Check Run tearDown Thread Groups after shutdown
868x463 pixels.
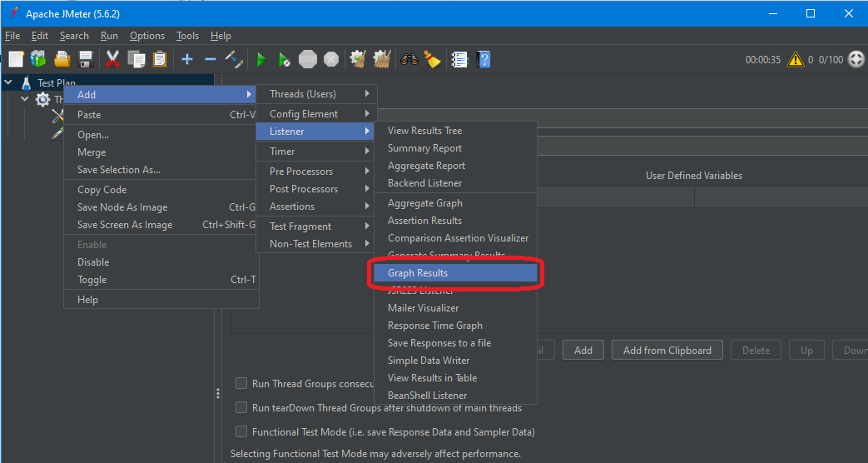241,408
